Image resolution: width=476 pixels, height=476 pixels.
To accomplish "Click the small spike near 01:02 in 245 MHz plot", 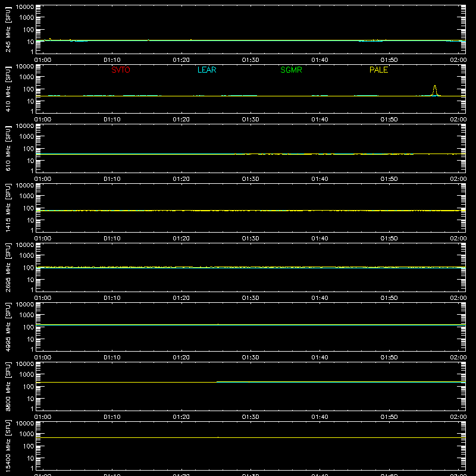I will [x=50, y=39].
